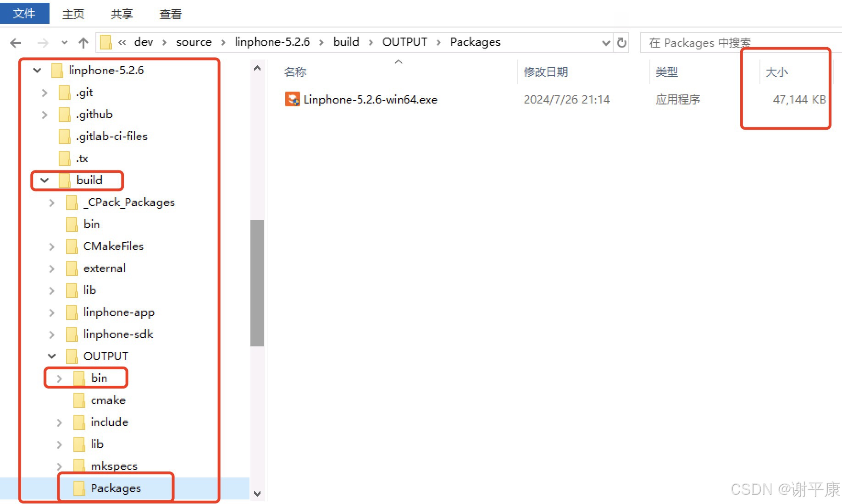Select the Packages folder in tree
This screenshot has width=842, height=504.
[116, 488]
